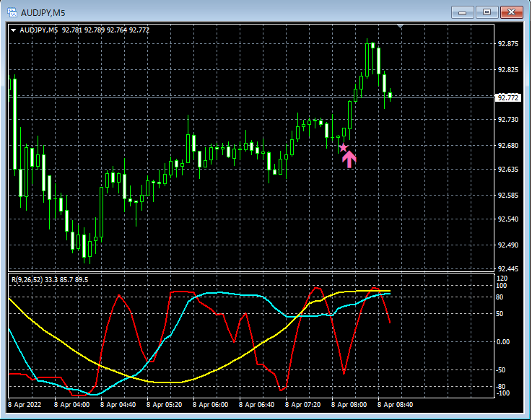Click the 92.445 price scale value
Screen dimensions: 532x420
pos(507,269)
